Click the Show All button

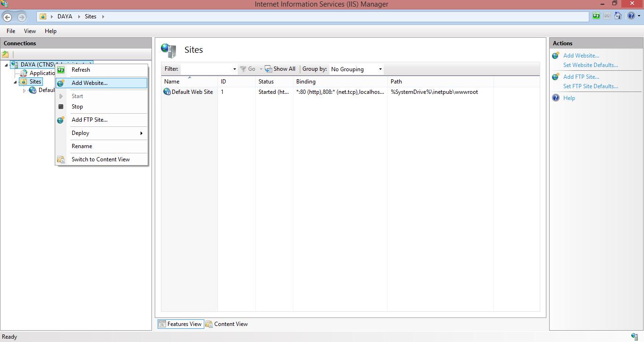pos(280,69)
